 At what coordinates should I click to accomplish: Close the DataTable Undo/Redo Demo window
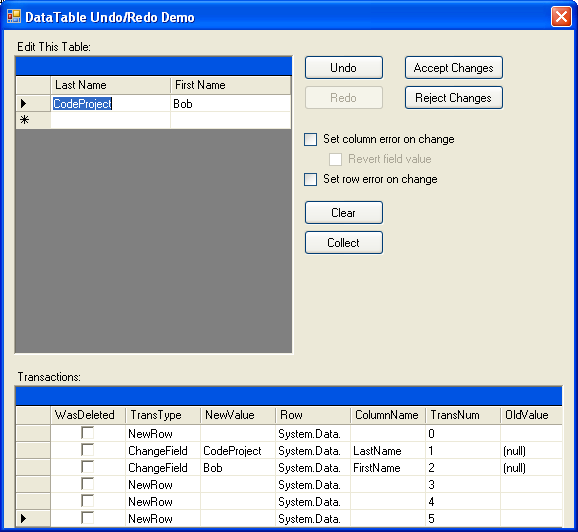pyautogui.click(x=561, y=17)
